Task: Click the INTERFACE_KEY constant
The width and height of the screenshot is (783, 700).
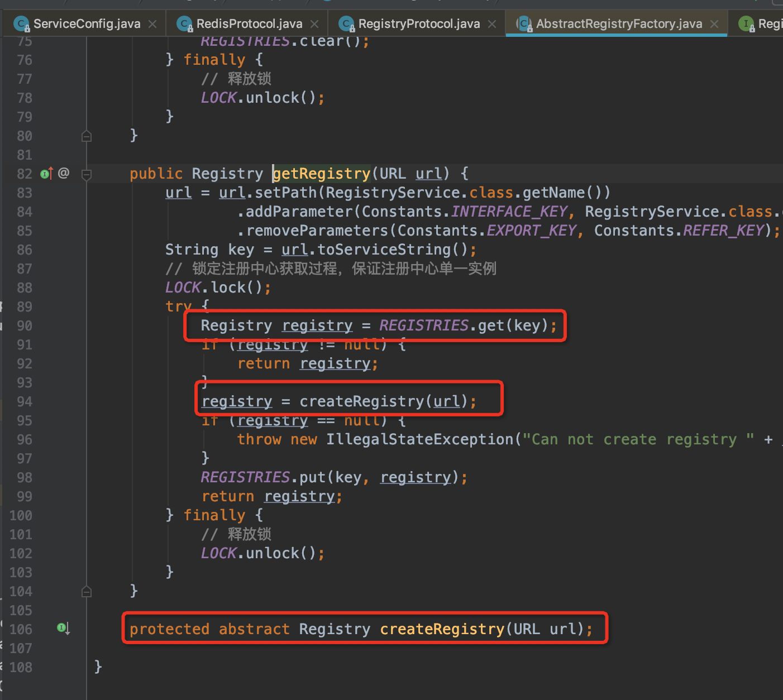Action: 509,212
